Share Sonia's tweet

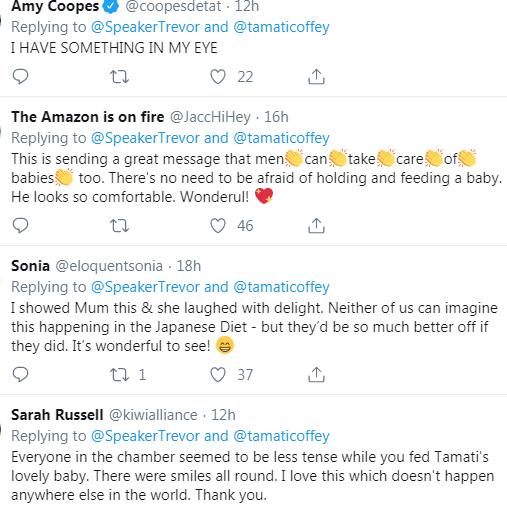point(316,375)
